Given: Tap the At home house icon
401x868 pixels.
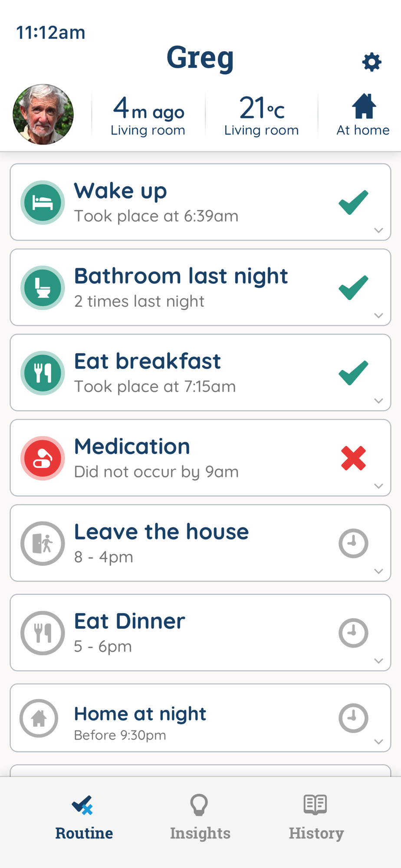Looking at the screenshot, I should click(x=364, y=106).
